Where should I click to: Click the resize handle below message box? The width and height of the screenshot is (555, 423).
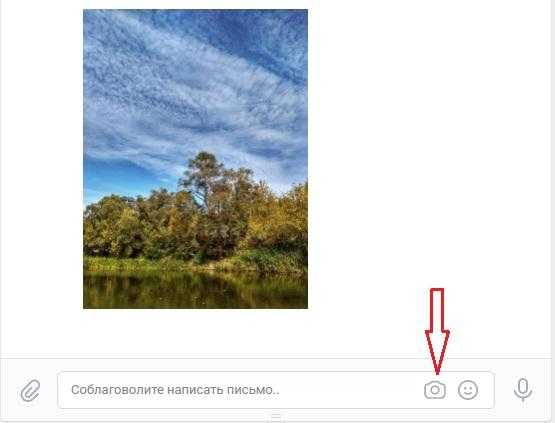click(x=276, y=416)
